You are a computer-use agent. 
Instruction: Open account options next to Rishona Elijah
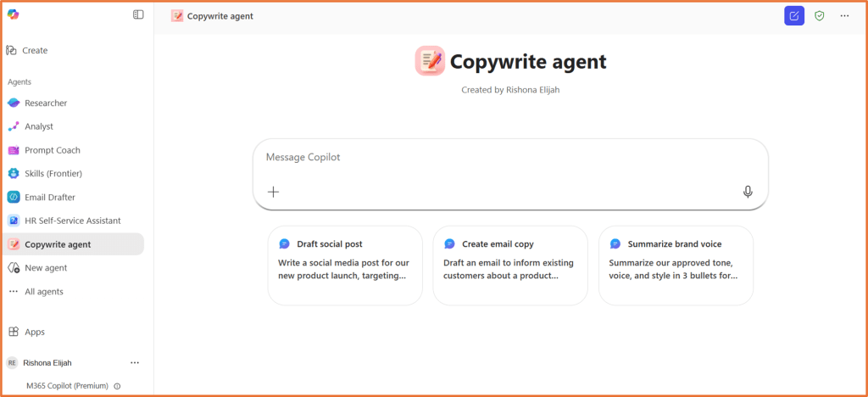pyautogui.click(x=135, y=362)
